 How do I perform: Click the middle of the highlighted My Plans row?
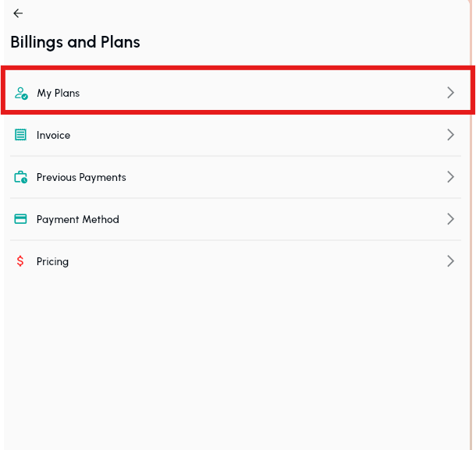tap(238, 93)
